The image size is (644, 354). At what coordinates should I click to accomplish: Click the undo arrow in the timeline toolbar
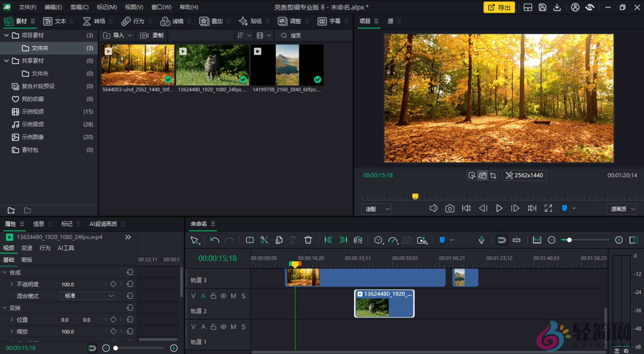[x=214, y=240]
